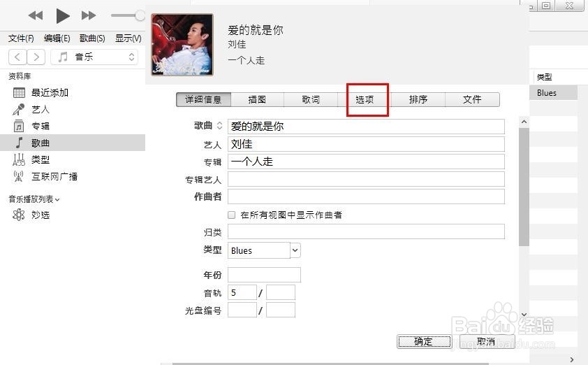Click the 音轨 total count field
The width and height of the screenshot is (588, 365).
pos(281,292)
